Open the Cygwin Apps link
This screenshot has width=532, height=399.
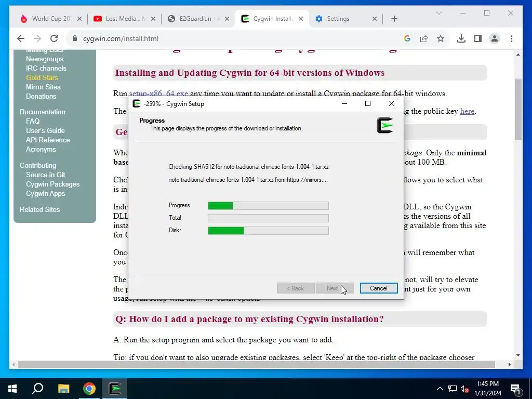(46, 194)
